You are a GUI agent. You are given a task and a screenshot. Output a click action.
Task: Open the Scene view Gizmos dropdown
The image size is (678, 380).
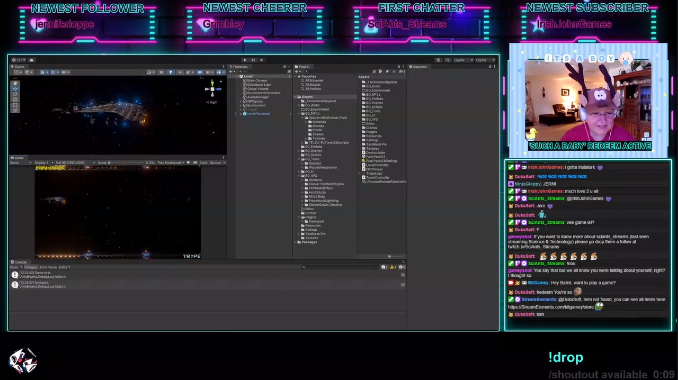[x=220, y=72]
